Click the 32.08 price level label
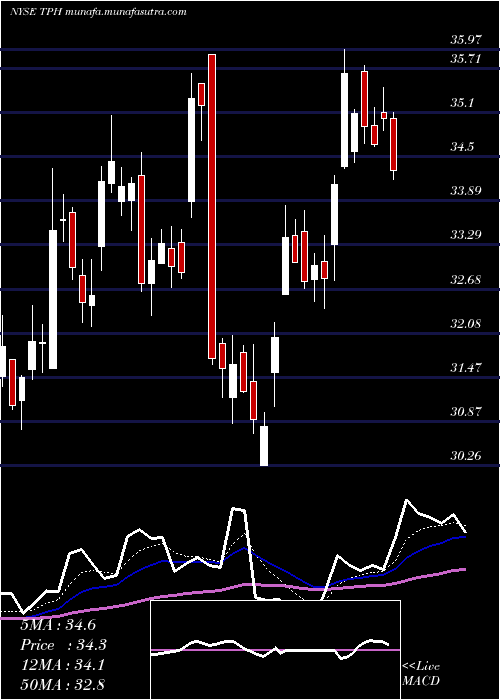This screenshot has width=500, height=700. pos(466,323)
